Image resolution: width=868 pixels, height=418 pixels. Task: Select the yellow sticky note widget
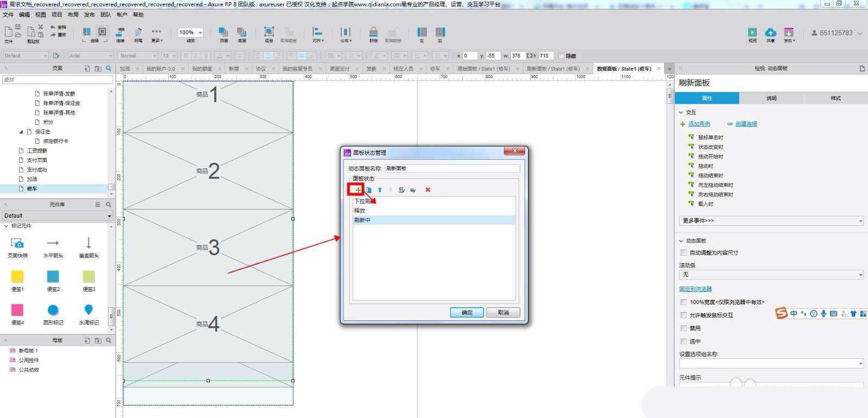point(17,276)
